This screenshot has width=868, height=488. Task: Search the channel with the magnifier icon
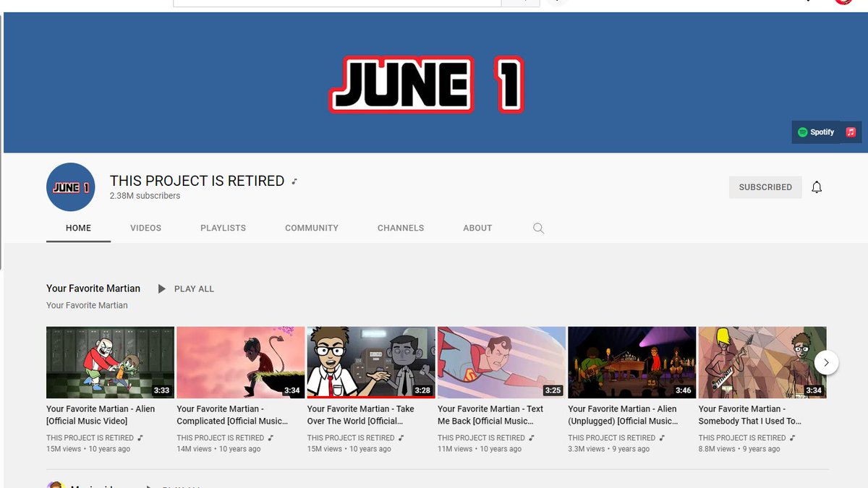pos(538,228)
